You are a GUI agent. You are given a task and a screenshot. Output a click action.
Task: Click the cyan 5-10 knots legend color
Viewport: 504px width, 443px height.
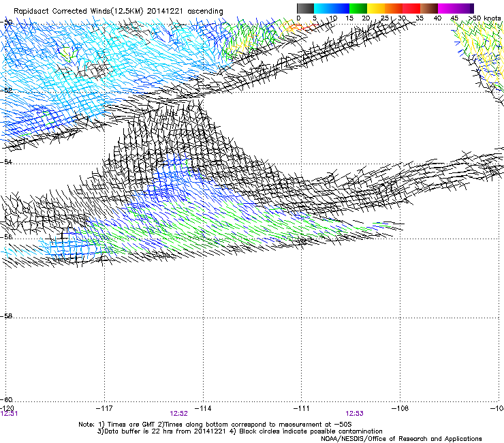pos(323,8)
